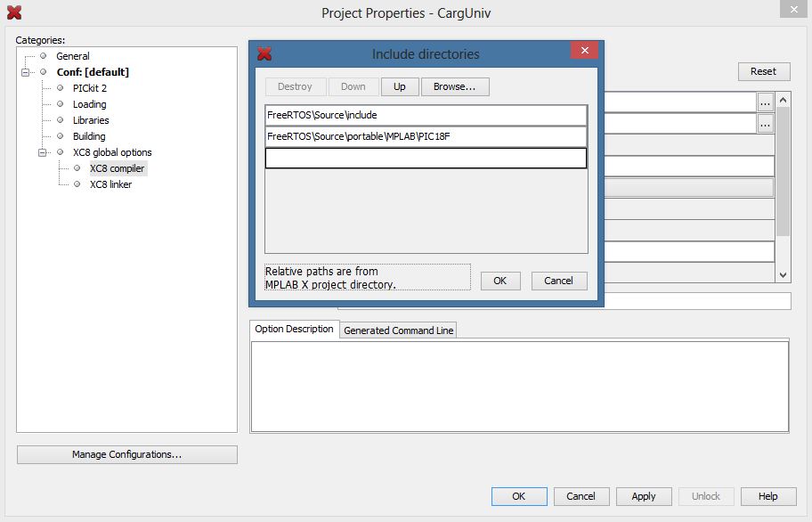Click scrollbar up arrow in options panel
812x522 pixels.
tap(783, 100)
